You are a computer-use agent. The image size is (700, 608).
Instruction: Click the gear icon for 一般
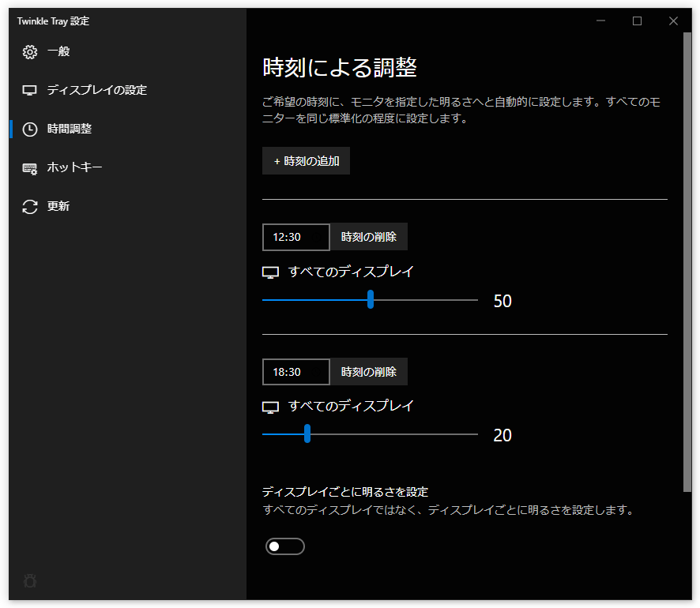[x=30, y=52]
